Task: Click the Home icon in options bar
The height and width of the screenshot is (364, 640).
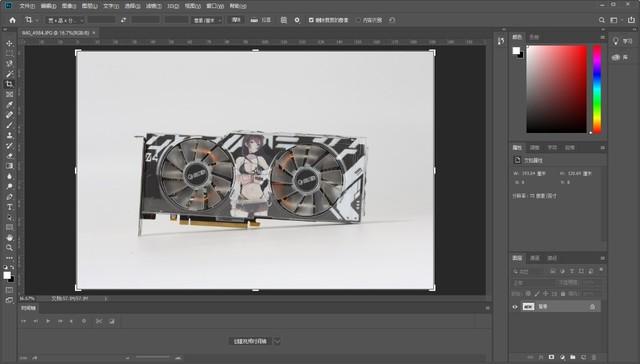Action: [x=13, y=20]
